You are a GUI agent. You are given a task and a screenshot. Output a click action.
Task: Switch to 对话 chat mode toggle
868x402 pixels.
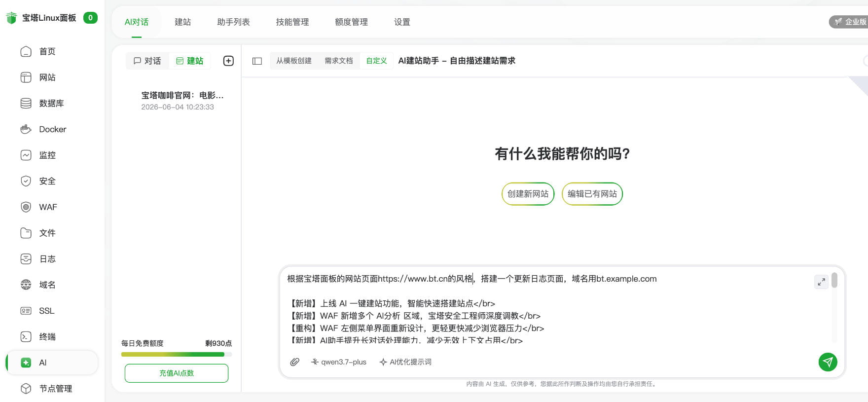coord(147,61)
